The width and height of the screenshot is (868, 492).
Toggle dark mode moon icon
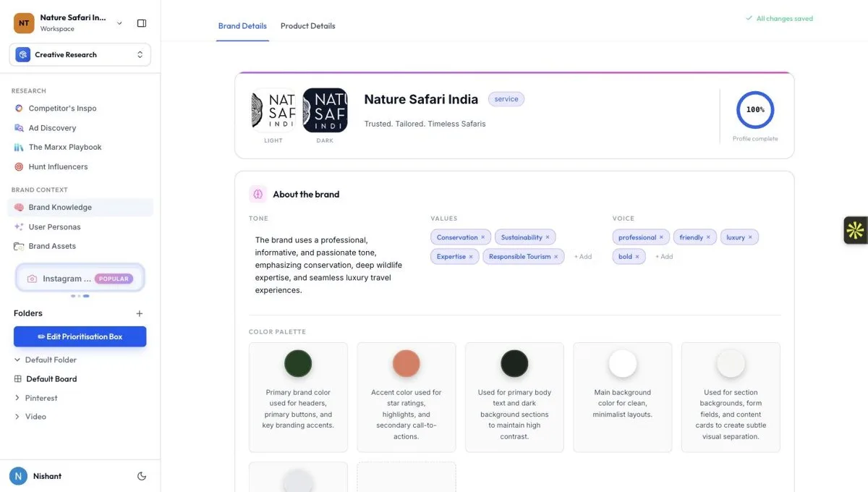tap(142, 476)
